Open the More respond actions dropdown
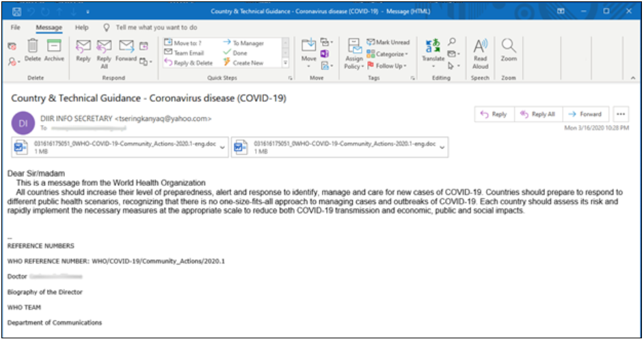This screenshot has width=644, height=339. 146,62
